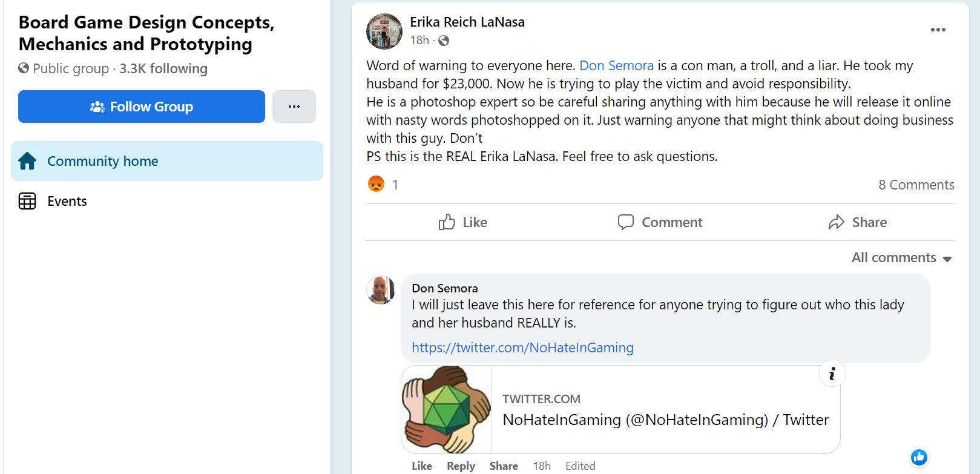980x474 pixels.
Task: Click the angry reaction emoji icon
Action: tap(376, 183)
